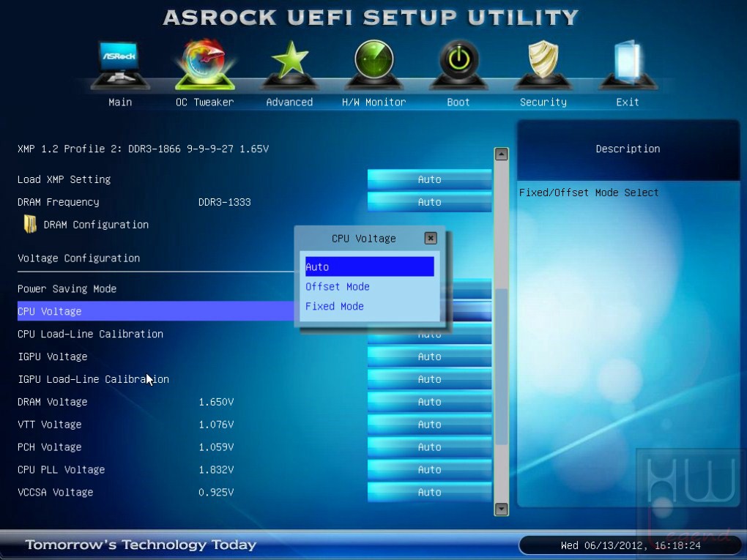Viewport: 747px width, 560px height.
Task: Click the 1.059V PCH voltage value
Action: [216, 447]
